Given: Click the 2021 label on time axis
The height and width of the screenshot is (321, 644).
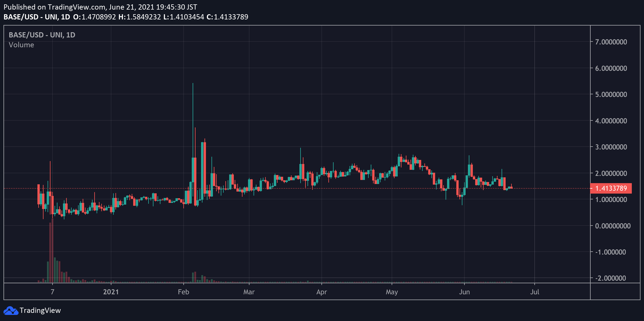Looking at the screenshot, I should pyautogui.click(x=111, y=292).
